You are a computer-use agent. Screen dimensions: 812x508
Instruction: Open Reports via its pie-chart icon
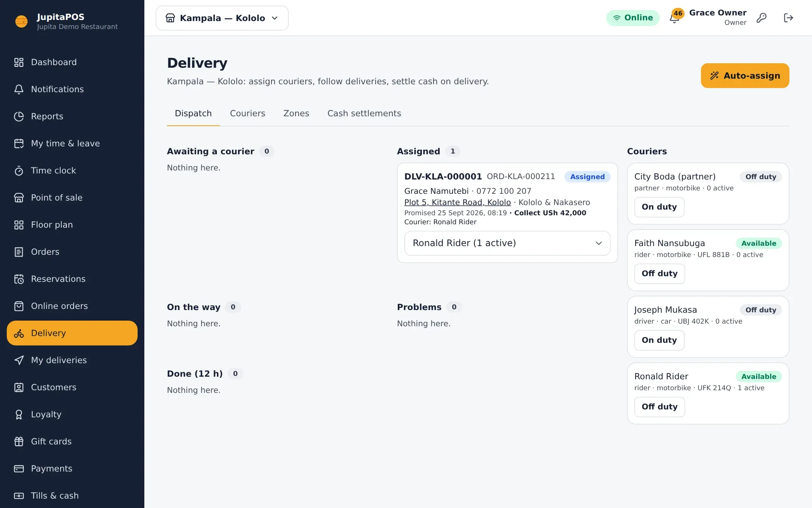19,116
